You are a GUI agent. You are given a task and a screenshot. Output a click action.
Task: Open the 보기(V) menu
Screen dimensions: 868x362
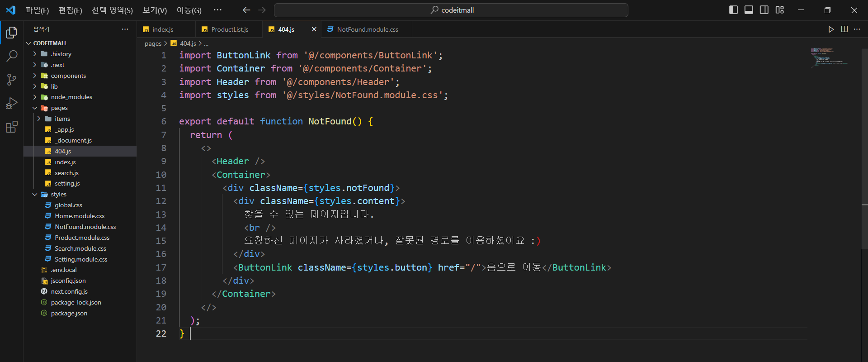[155, 10]
